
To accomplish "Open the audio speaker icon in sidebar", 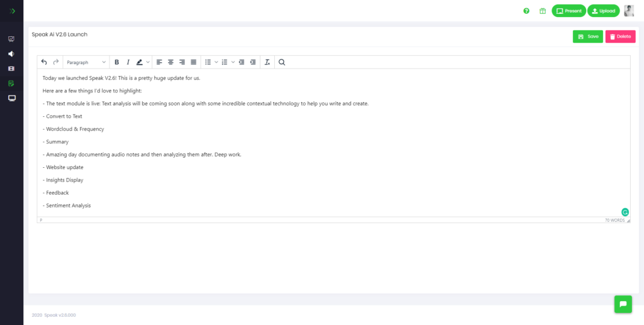I will (11, 54).
